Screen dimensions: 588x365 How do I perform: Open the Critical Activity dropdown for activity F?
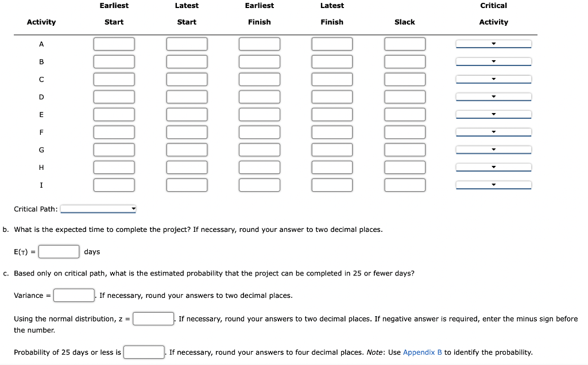493,131
